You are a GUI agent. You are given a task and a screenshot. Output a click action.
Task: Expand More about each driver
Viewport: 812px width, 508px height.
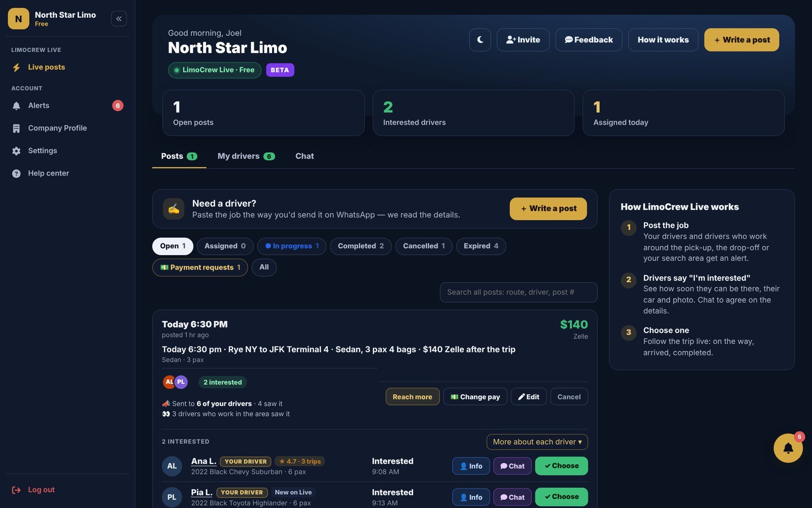pyautogui.click(x=537, y=442)
